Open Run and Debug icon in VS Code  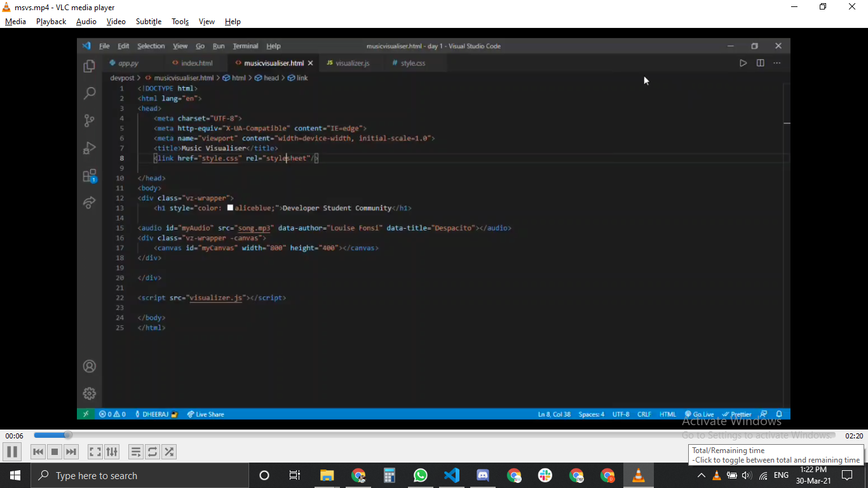point(90,148)
